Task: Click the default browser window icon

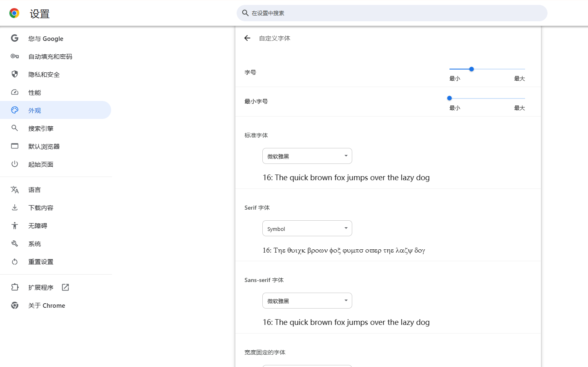Action: 15,146
